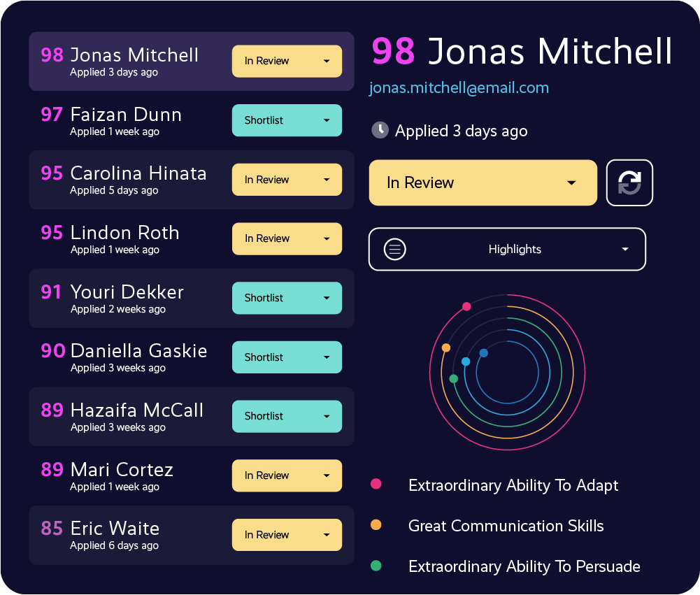The image size is (700, 595).
Task: Open Eric Waite's In Review dropdown
Action: point(287,535)
